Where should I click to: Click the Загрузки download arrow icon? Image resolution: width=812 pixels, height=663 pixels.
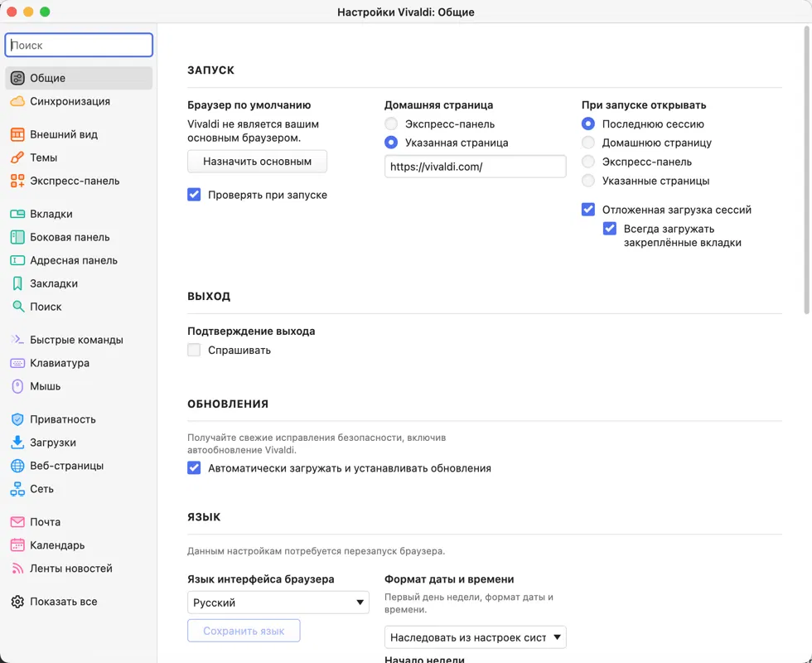pos(17,443)
